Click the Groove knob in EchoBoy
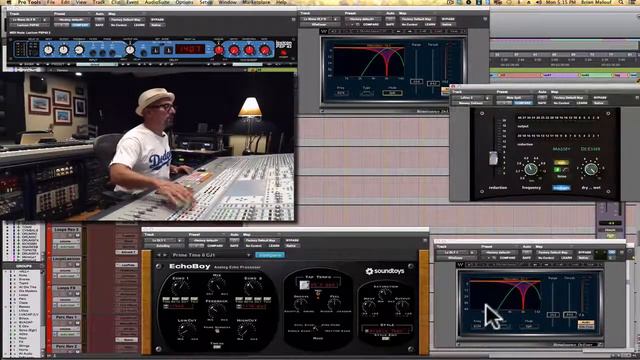The width and height of the screenshot is (640, 360). 301,304
